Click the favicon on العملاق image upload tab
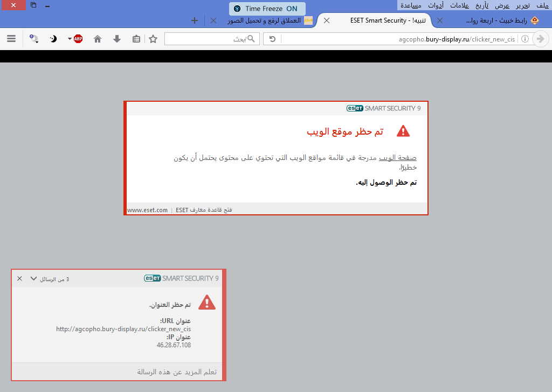The width and height of the screenshot is (552, 392). [x=308, y=20]
